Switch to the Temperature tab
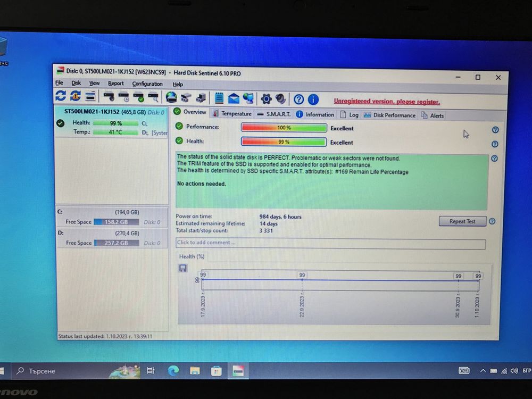This screenshot has height=399, width=532. point(232,113)
